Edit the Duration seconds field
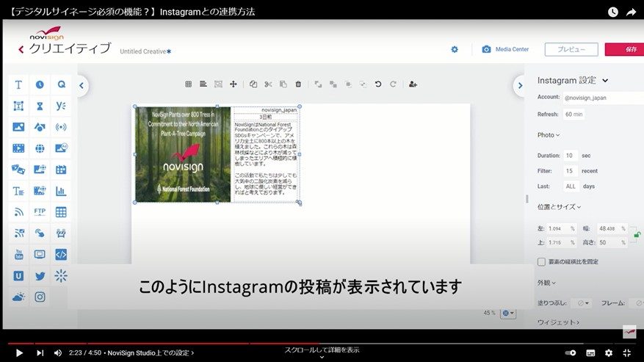Screen dimensions: 644x362 coord(570,156)
